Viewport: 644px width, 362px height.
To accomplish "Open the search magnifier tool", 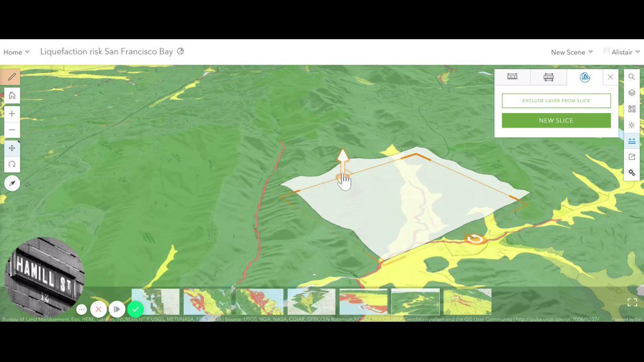I will pos(632,77).
